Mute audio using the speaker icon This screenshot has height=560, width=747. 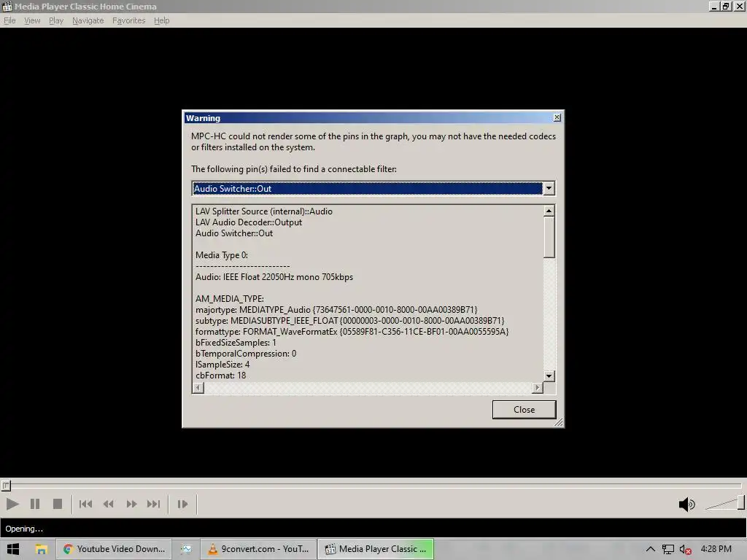(x=686, y=505)
